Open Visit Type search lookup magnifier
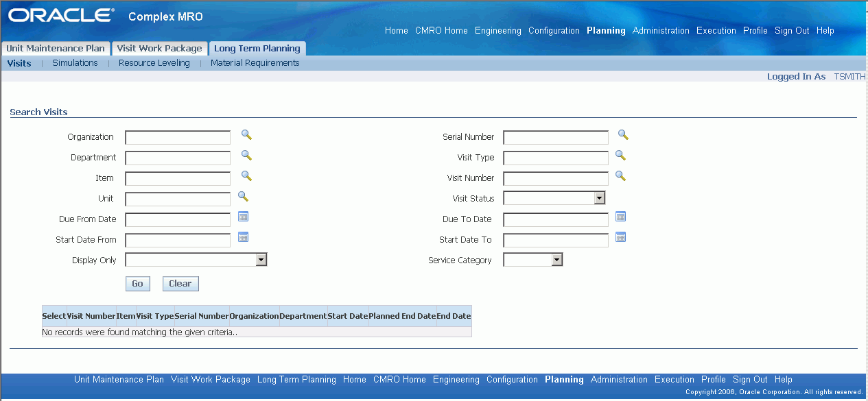 coord(620,156)
